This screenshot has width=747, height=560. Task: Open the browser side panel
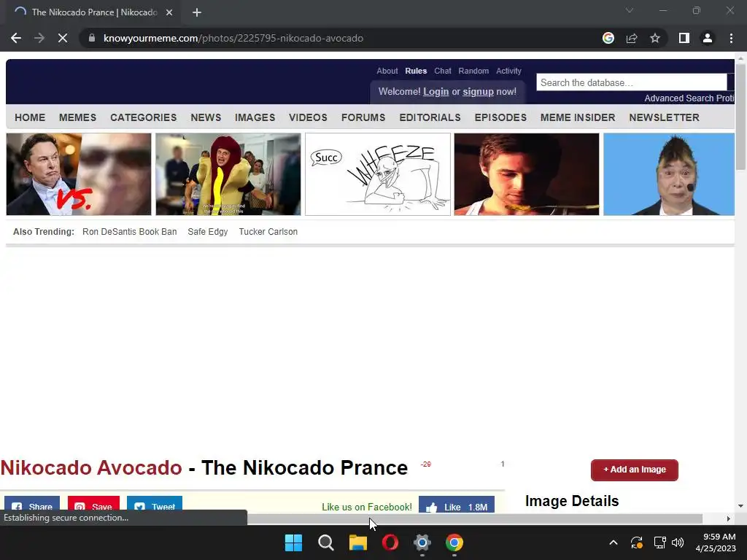coord(684,38)
